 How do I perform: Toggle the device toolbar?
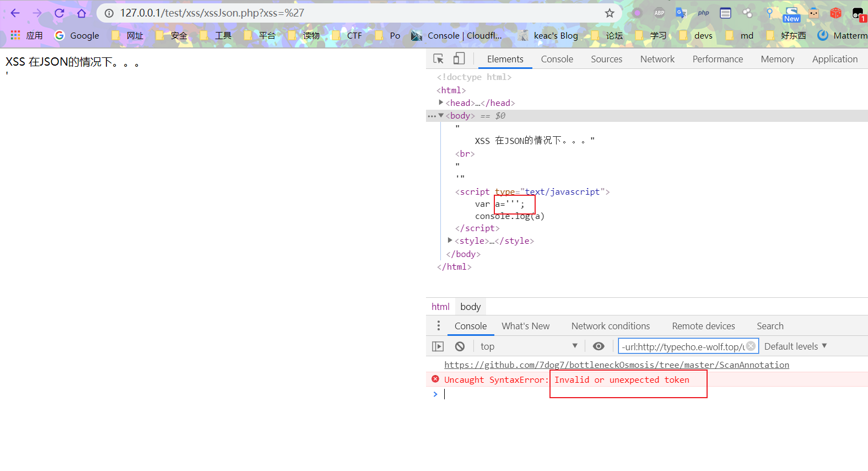459,58
